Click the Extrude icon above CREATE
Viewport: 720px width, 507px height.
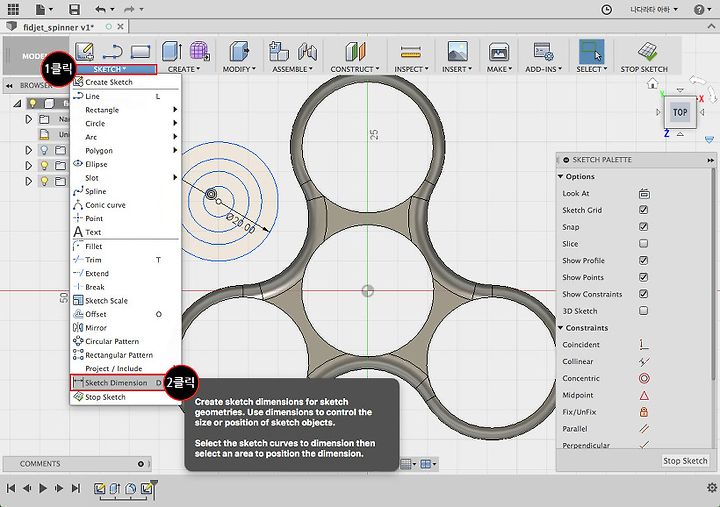pos(172,51)
